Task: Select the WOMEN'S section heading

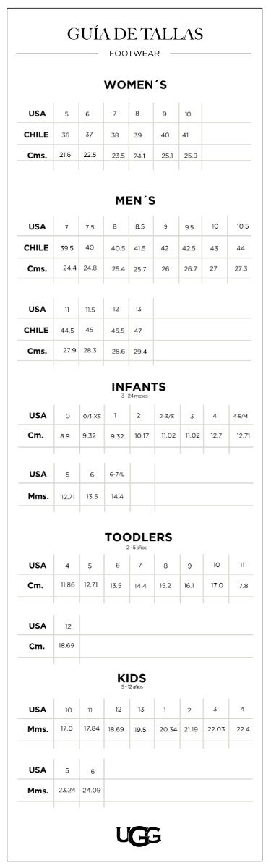Action: tap(135, 85)
